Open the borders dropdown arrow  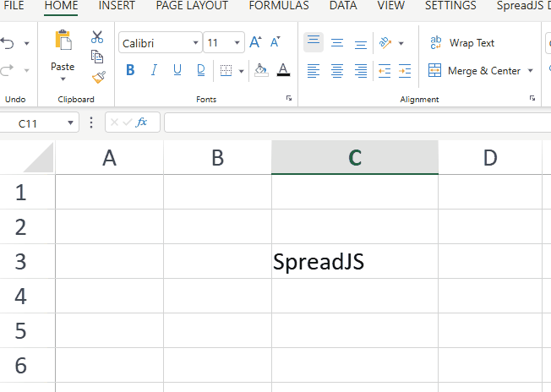pos(241,71)
